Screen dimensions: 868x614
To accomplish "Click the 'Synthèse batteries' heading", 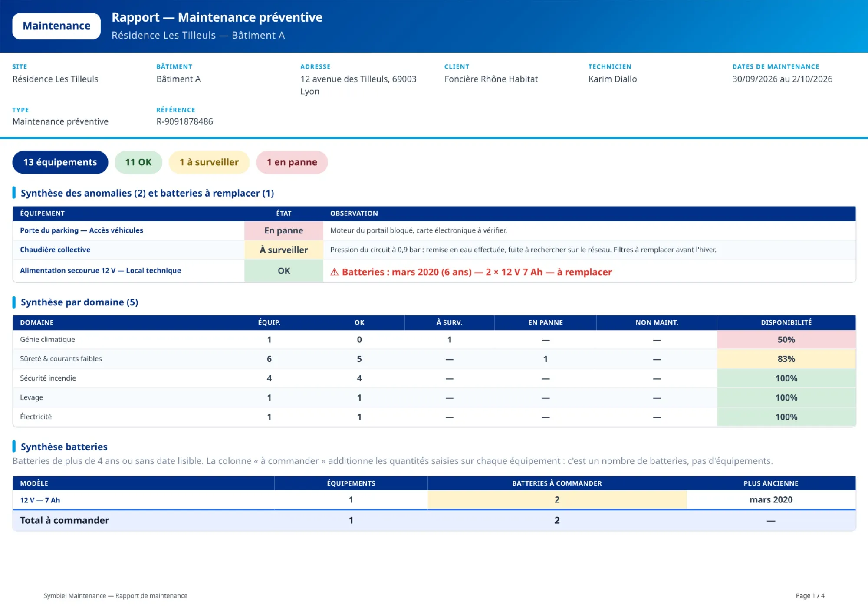I will [x=64, y=447].
